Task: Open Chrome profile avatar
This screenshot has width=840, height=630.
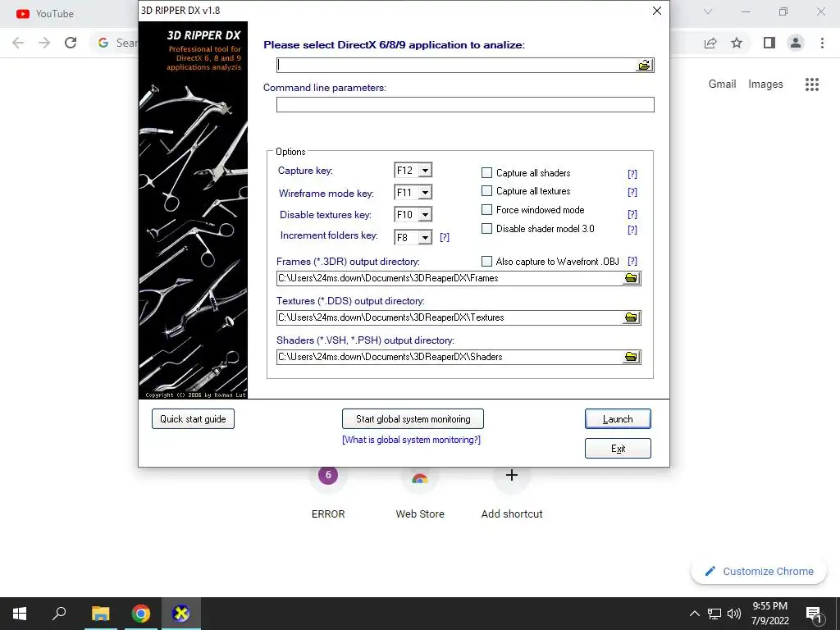Action: point(796,43)
